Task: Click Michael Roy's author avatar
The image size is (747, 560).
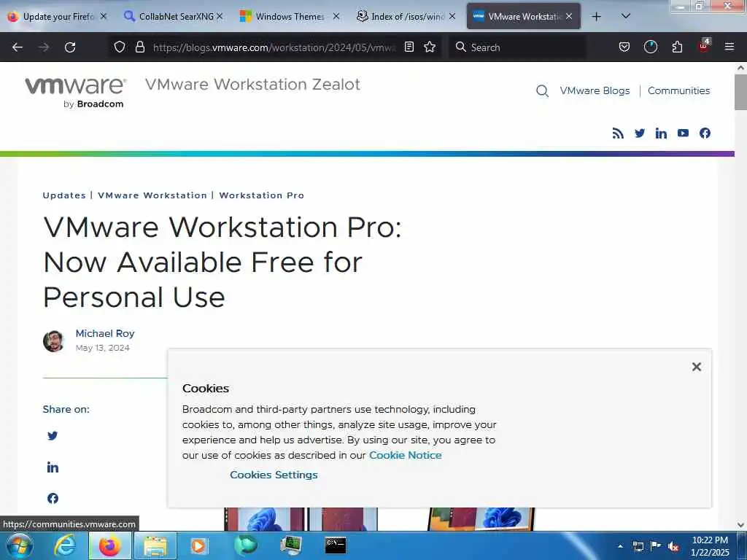Action: point(54,341)
